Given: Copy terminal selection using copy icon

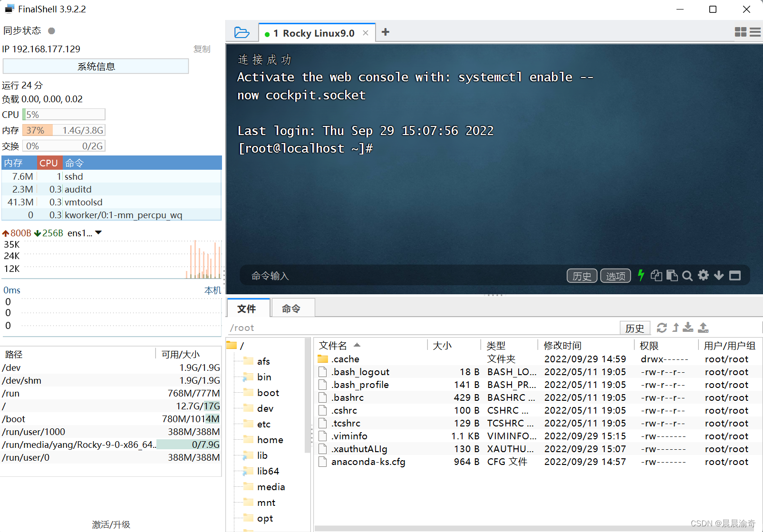Looking at the screenshot, I should click(x=657, y=275).
